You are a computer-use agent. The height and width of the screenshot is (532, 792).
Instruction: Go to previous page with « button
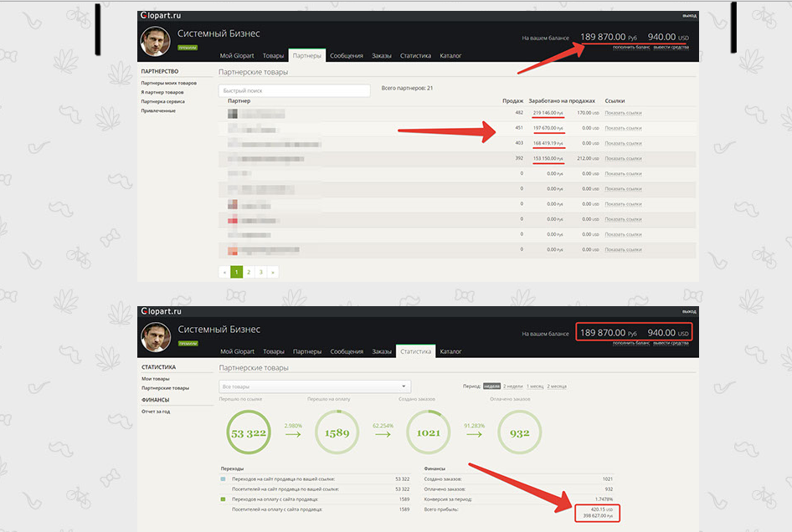[x=224, y=272]
